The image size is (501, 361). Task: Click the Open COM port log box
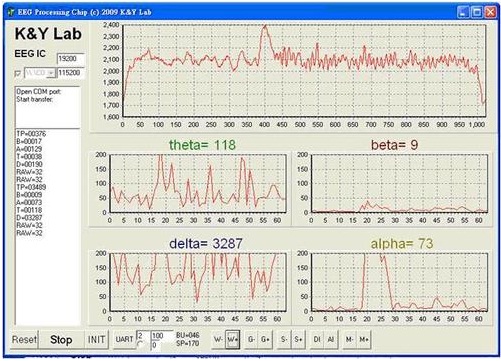(48, 107)
